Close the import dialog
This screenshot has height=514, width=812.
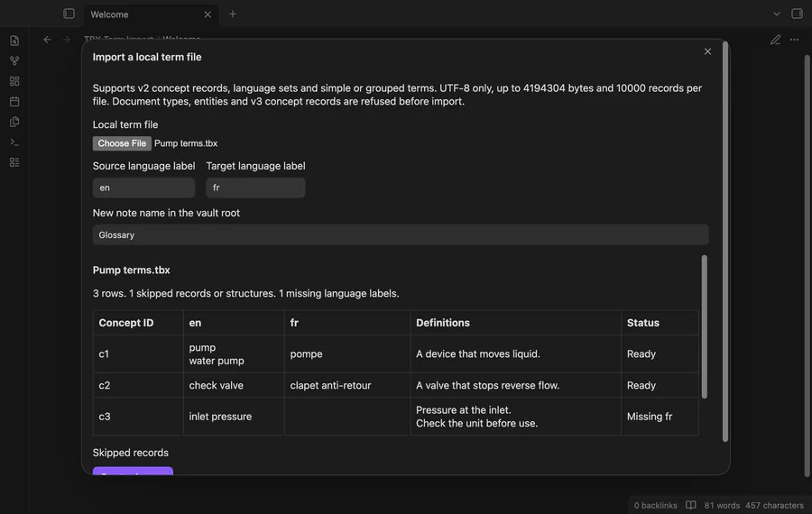[x=707, y=51]
